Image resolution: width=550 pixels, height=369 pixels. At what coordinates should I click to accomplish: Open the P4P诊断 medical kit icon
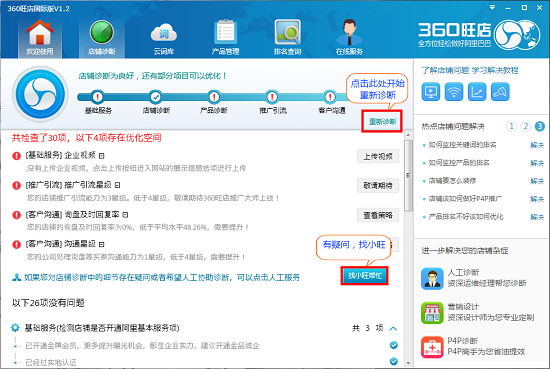pyautogui.click(x=432, y=347)
